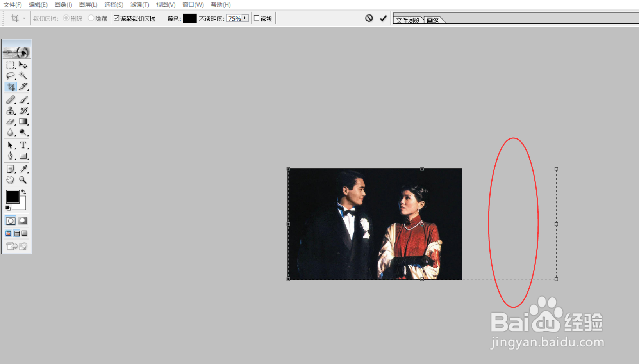Select the Type tool

click(x=23, y=146)
